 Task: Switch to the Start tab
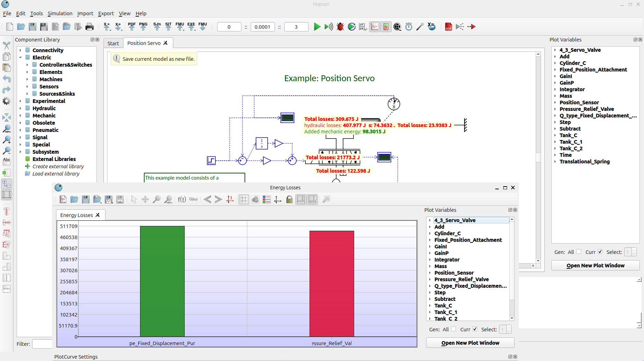pos(113,43)
